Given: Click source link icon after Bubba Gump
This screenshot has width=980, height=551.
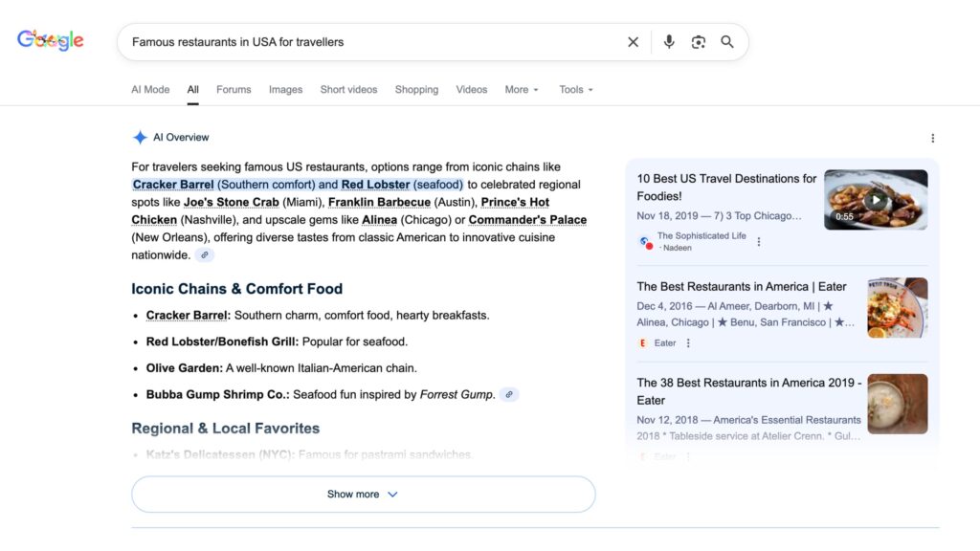Looking at the screenshot, I should tap(509, 394).
